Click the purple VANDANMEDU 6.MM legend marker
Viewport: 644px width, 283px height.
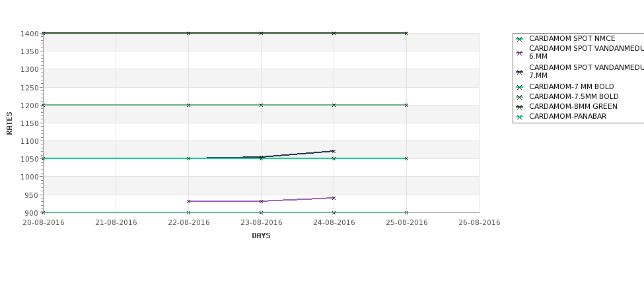click(x=520, y=53)
